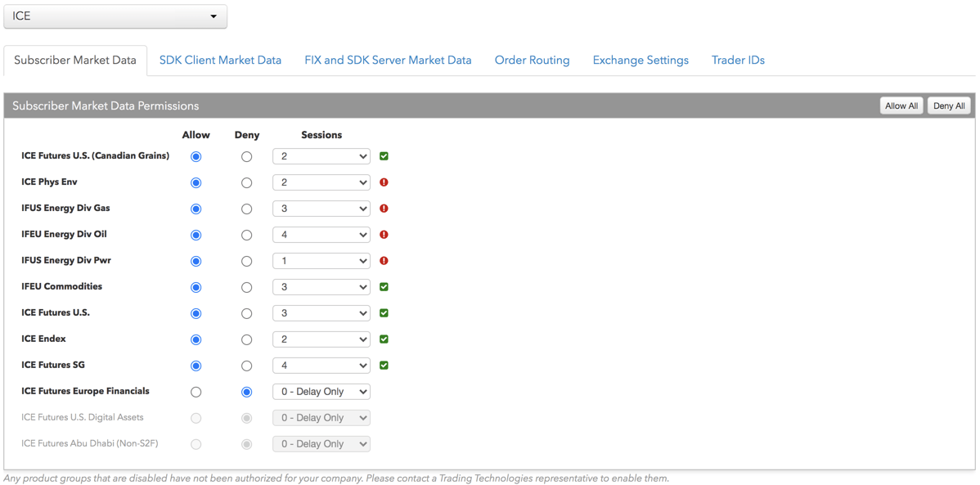
Task: Select Allow for IFEU Commodities
Action: [196, 287]
